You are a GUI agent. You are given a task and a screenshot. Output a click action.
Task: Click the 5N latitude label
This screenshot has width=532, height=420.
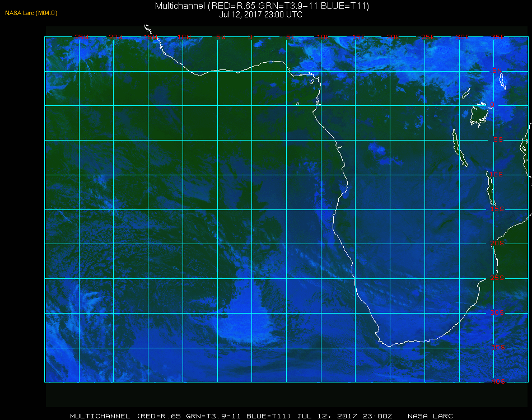tap(497, 71)
